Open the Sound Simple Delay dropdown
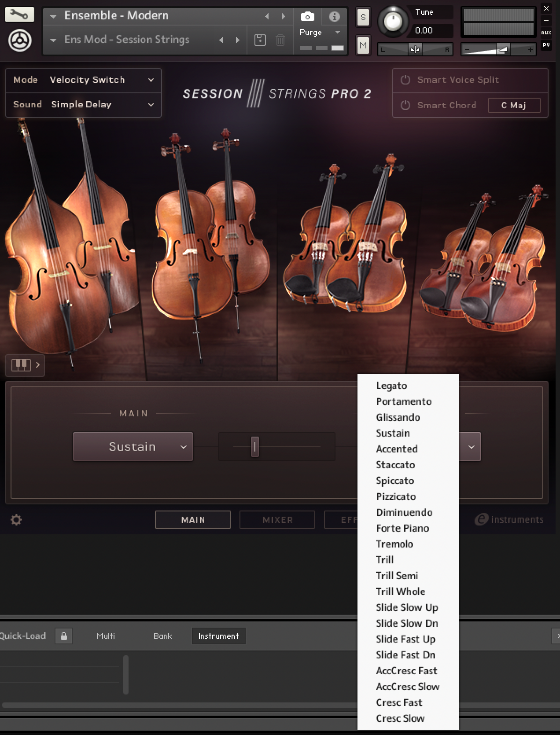Viewport: 560px width, 735px height. [84, 105]
